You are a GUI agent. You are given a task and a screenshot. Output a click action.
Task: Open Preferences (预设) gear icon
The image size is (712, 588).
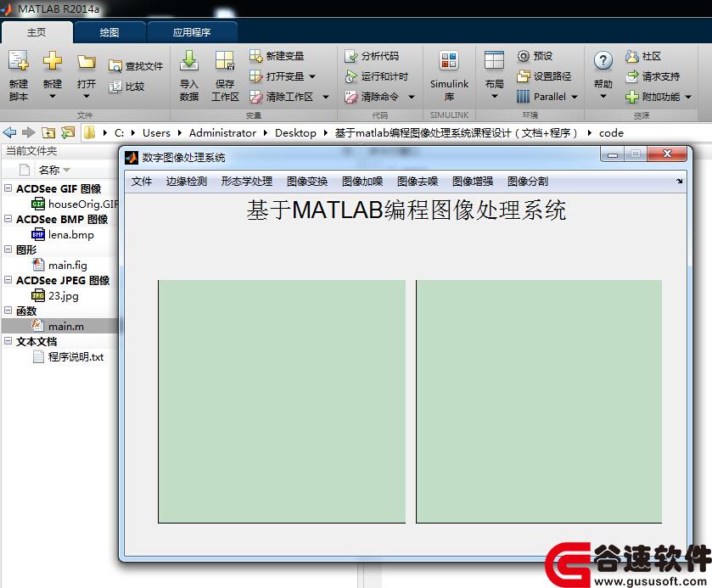click(x=523, y=56)
